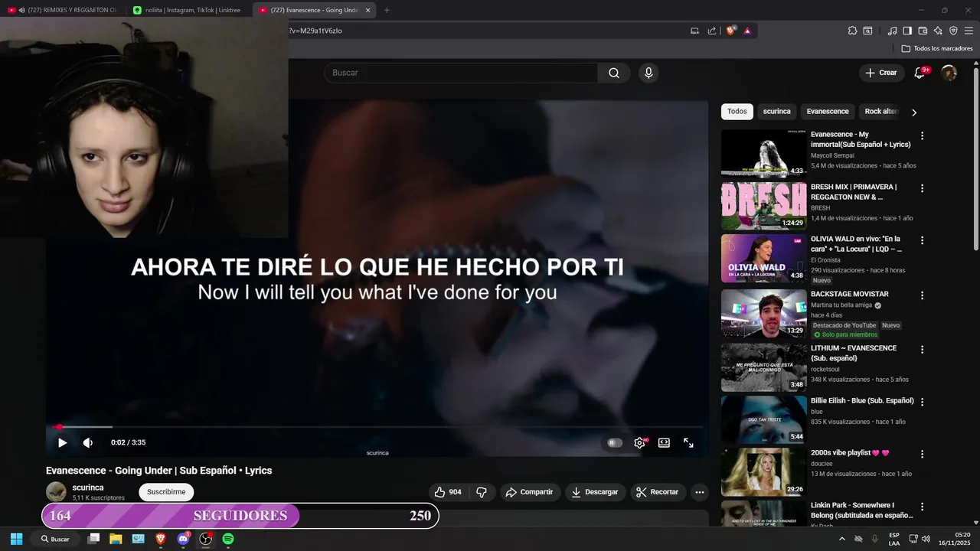The image size is (980, 551).
Task: Close the Evanescence Going Under tab
Action: 367,10
